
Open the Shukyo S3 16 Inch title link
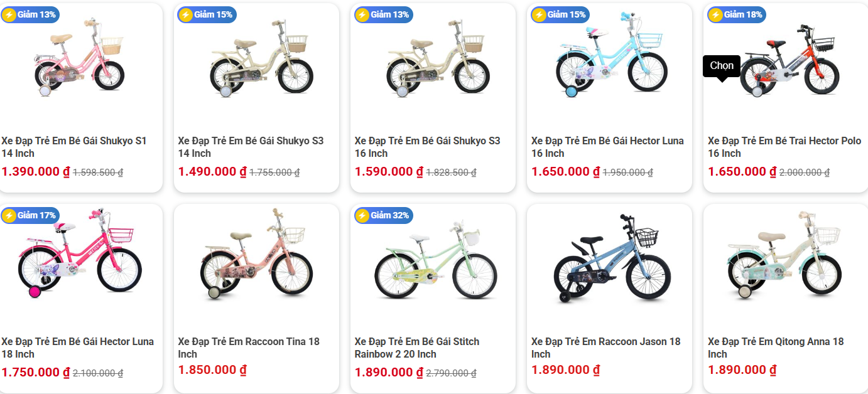pyautogui.click(x=427, y=147)
